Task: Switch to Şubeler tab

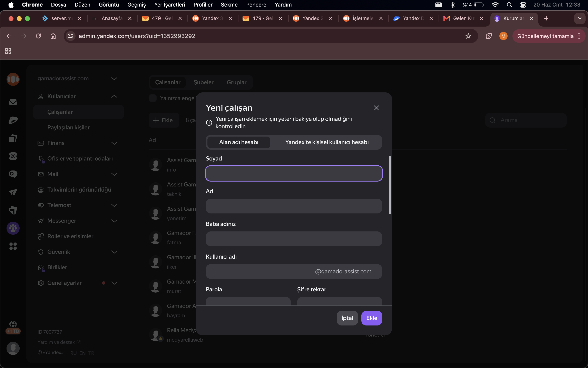Action: pos(203,82)
